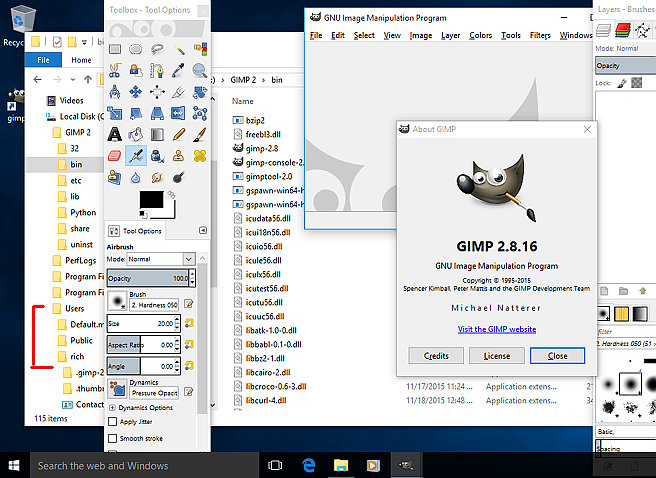This screenshot has height=478, width=656.
Task: Select the Cage Transform tool
Action: (x=200, y=113)
